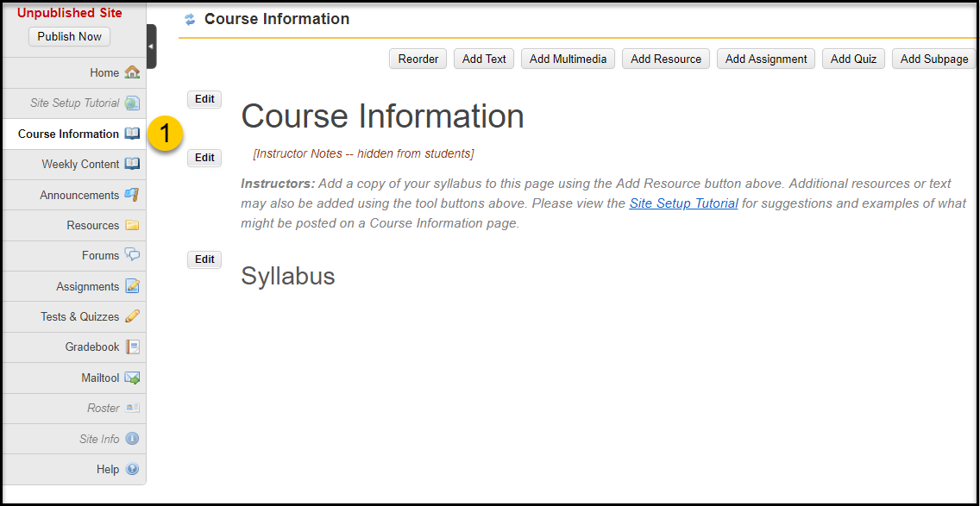This screenshot has width=980, height=506.
Task: Click the Announcements megaphone icon
Action: click(132, 194)
